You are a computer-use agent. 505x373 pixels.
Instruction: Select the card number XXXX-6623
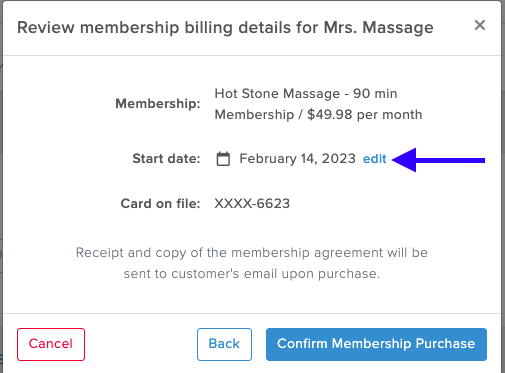[252, 203]
